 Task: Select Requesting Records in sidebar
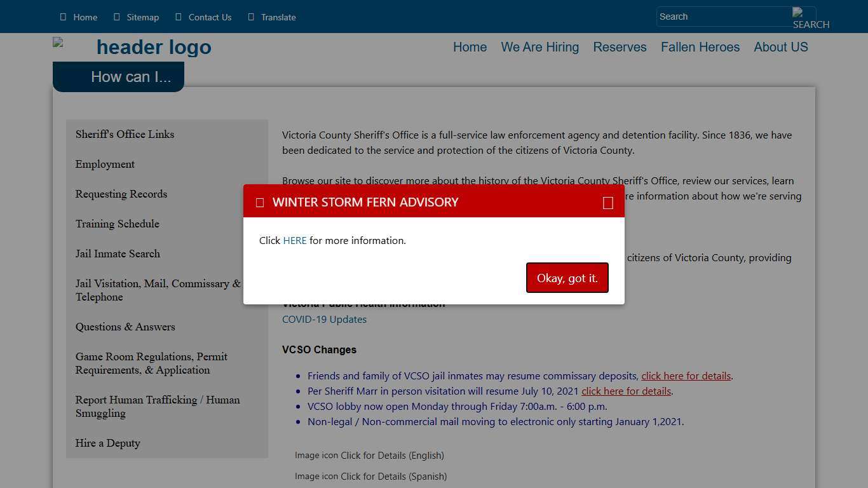click(x=121, y=194)
